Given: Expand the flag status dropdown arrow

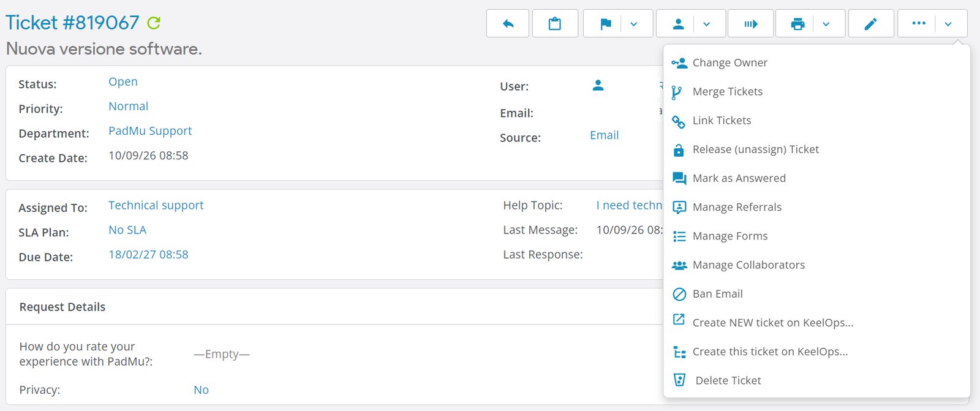Looking at the screenshot, I should click(634, 24).
